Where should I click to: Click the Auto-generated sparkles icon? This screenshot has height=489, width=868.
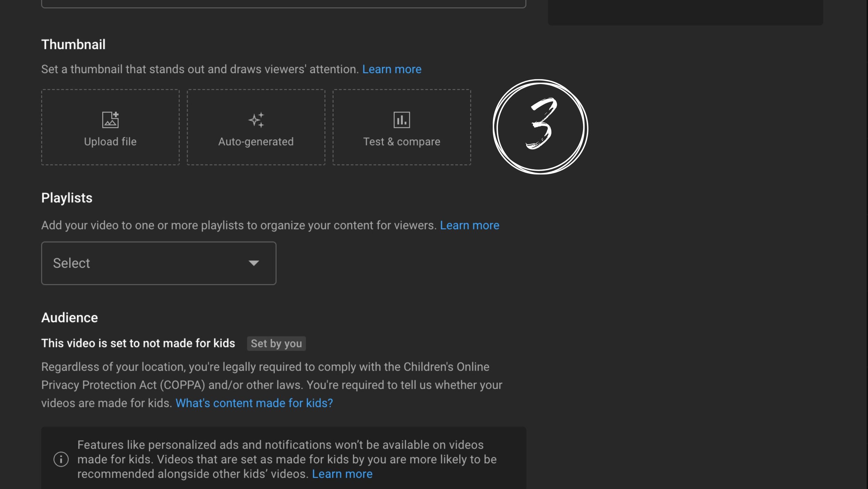pyautogui.click(x=256, y=120)
